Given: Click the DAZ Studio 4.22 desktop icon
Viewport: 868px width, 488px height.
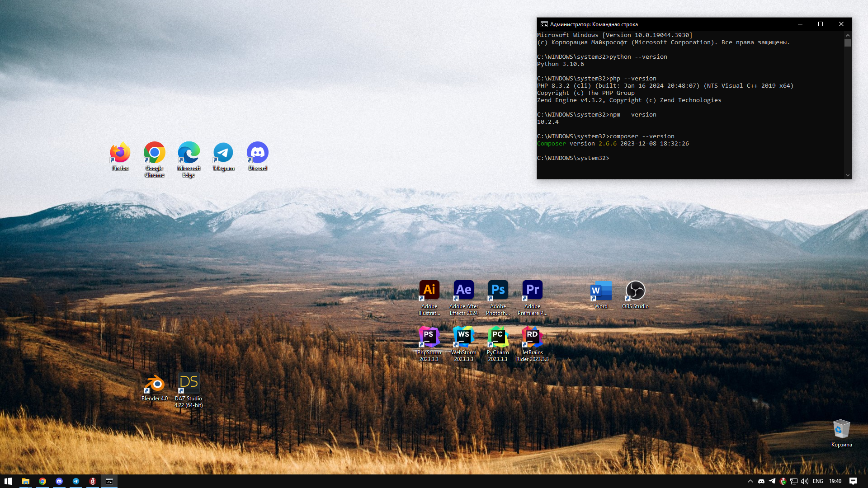Looking at the screenshot, I should [189, 390].
